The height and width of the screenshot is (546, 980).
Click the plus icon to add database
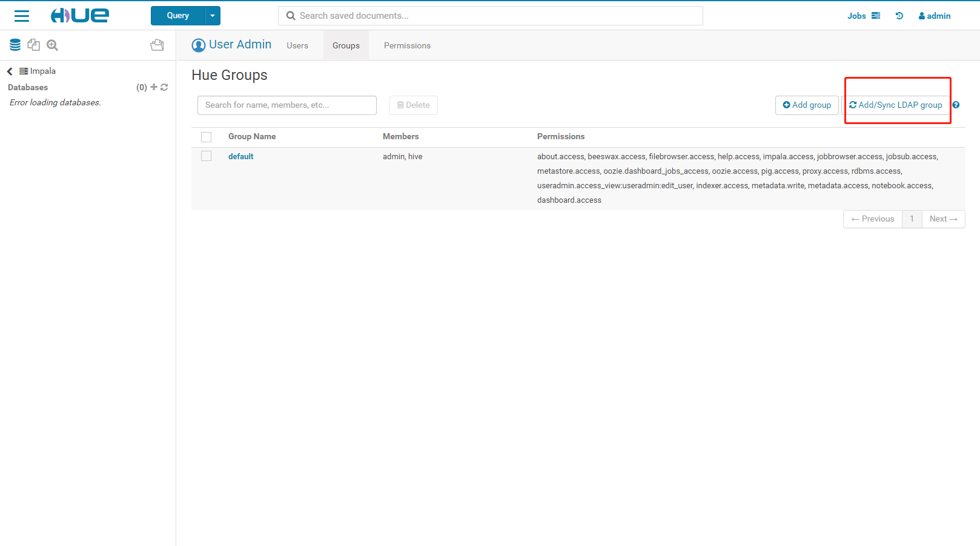(154, 87)
